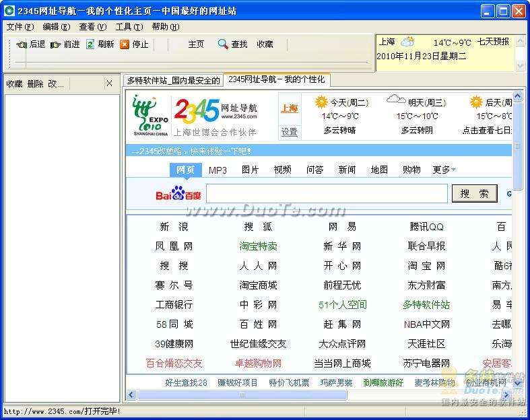530x420 pixels.
Task: Expand the 更多 dropdown
Action: click(x=444, y=170)
